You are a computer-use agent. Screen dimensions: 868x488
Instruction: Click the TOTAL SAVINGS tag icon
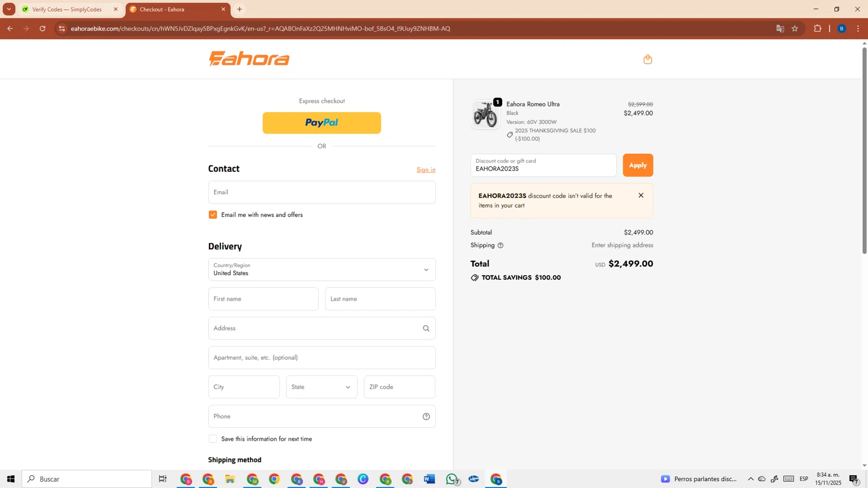pyautogui.click(x=475, y=278)
